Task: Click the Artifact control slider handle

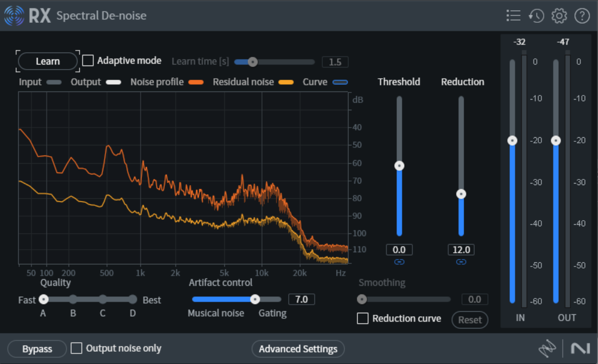Action: [255, 299]
